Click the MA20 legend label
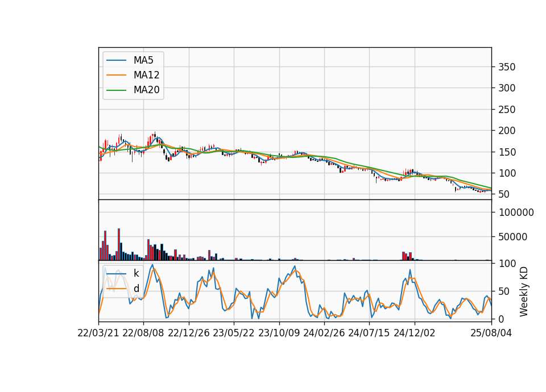Viewport: 546px width, 392px height. click(x=146, y=90)
